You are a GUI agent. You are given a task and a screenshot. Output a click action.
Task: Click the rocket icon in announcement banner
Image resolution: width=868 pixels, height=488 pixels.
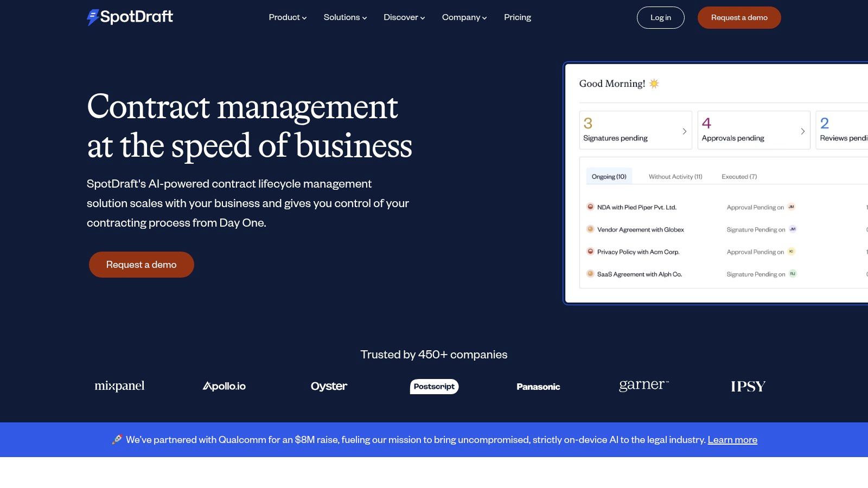(x=117, y=439)
